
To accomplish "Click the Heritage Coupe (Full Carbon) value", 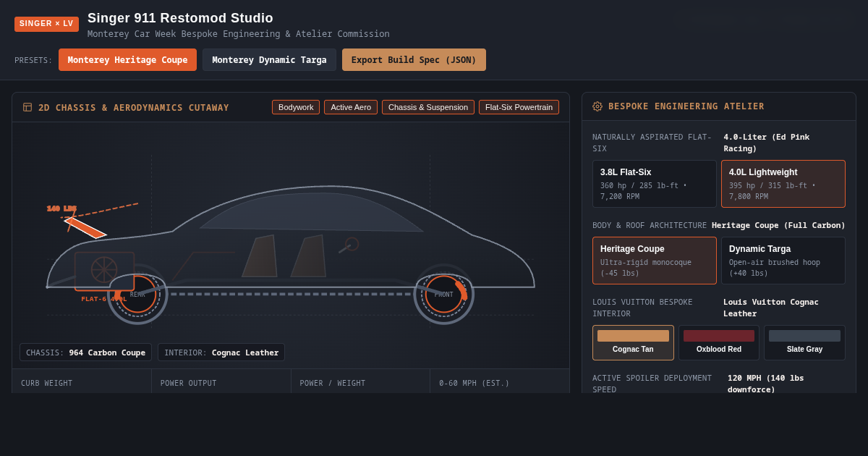I will 778,225.
